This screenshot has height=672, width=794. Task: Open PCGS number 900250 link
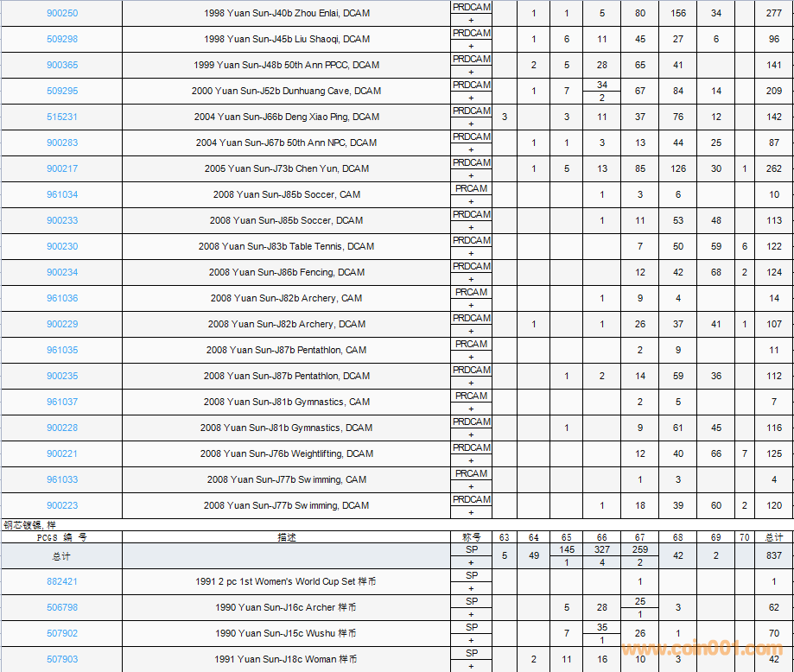pos(61,13)
